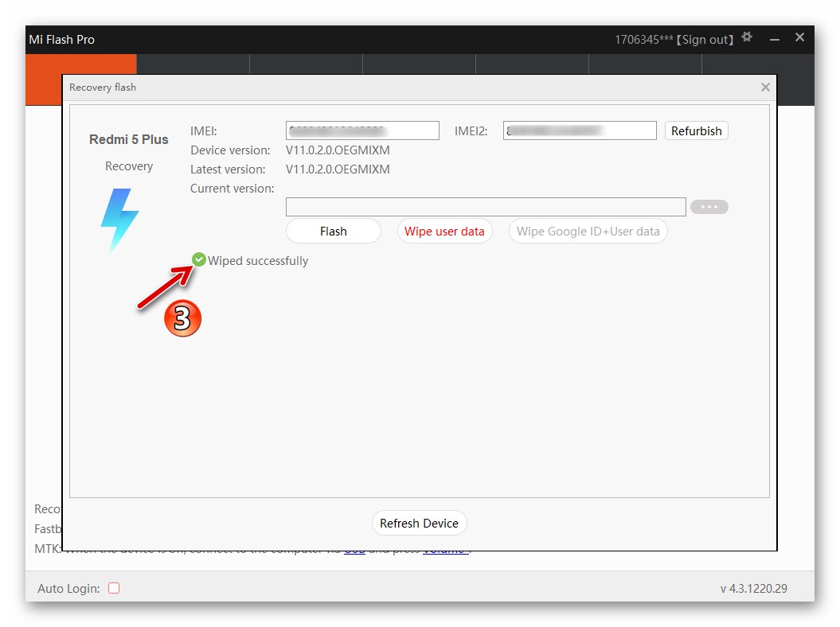Click the account ID 1706345***
The height and width of the screenshot is (627, 840).
[x=644, y=40]
